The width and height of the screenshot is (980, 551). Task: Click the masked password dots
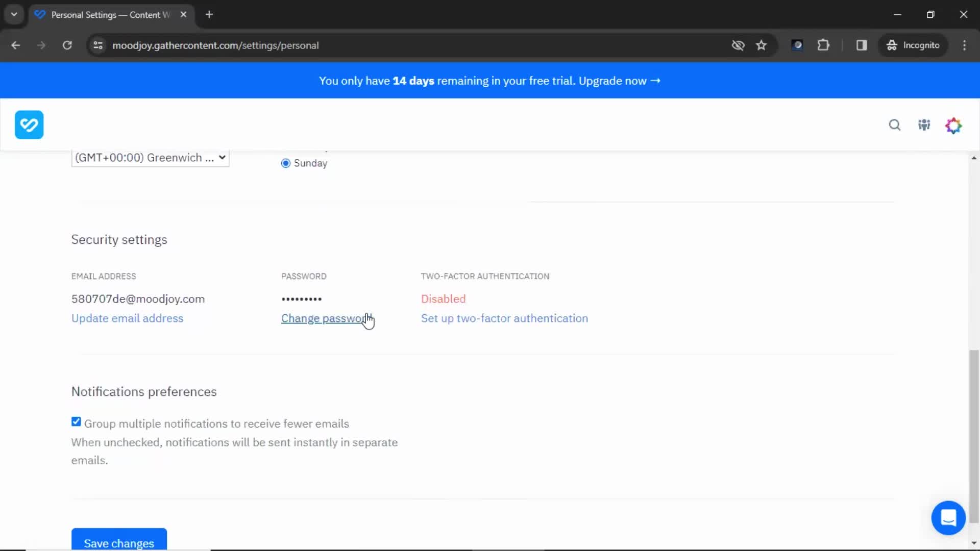pyautogui.click(x=302, y=299)
